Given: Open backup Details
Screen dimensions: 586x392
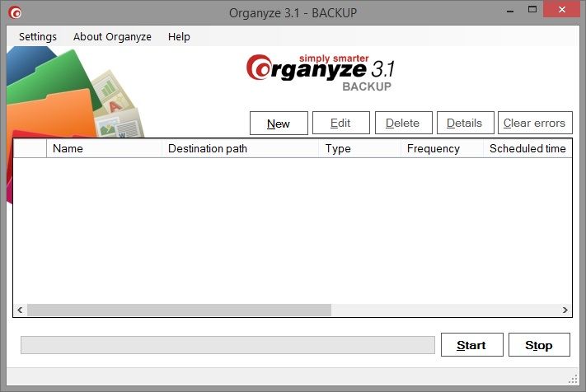Looking at the screenshot, I should coord(466,123).
